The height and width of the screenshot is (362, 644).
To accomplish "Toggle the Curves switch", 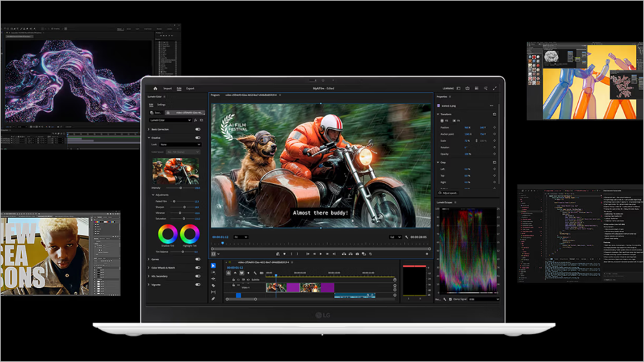I will (198, 259).
